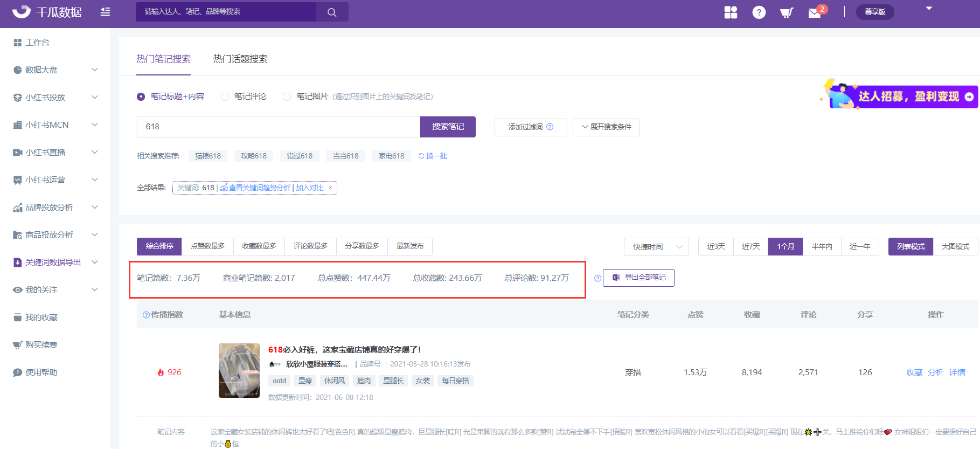Viewport: 980px width, 449px height.
Task: Click the 小红书运营 sidebar icon
Action: 18,180
